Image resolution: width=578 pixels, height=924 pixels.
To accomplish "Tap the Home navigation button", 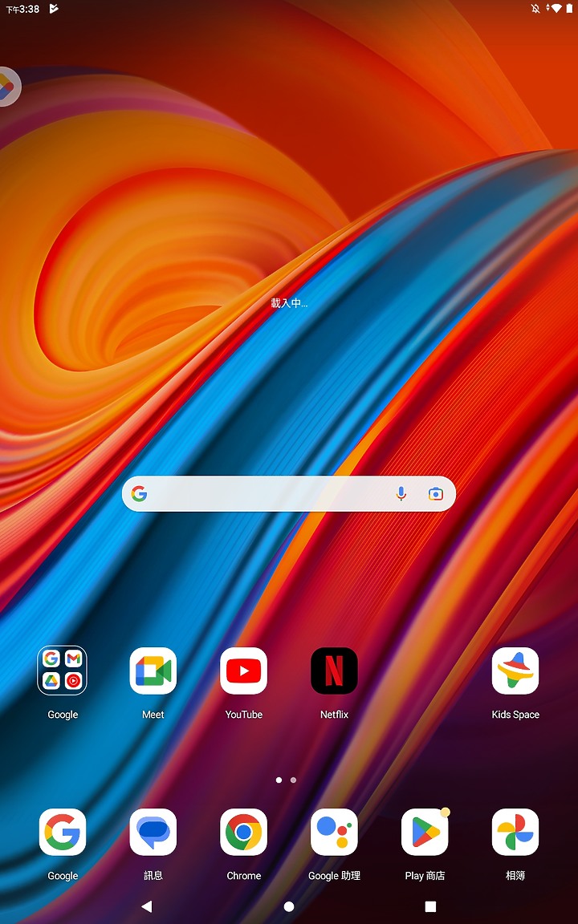I will pyautogui.click(x=289, y=906).
